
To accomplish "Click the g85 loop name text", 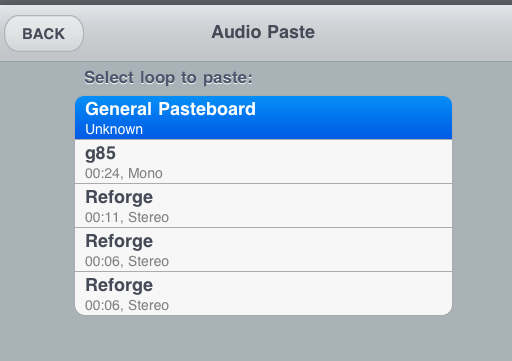I will point(100,154).
